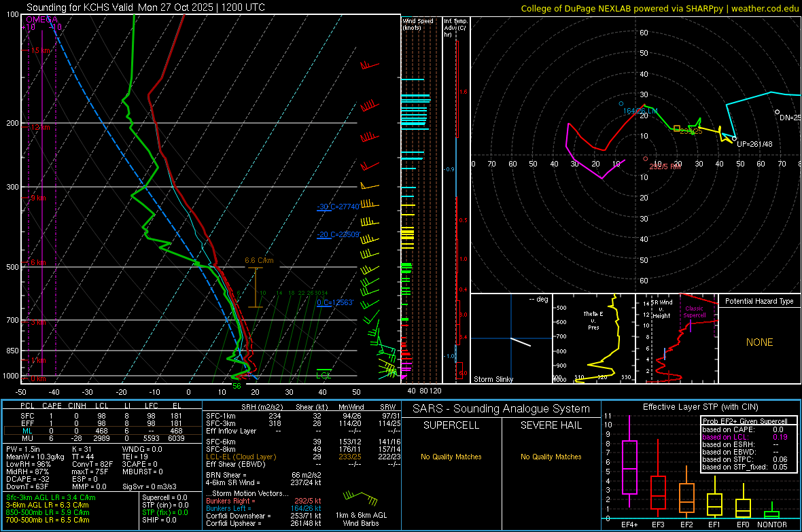Click the Wind Speed (knots) panel header
This screenshot has height=532, width=802.
418,24
